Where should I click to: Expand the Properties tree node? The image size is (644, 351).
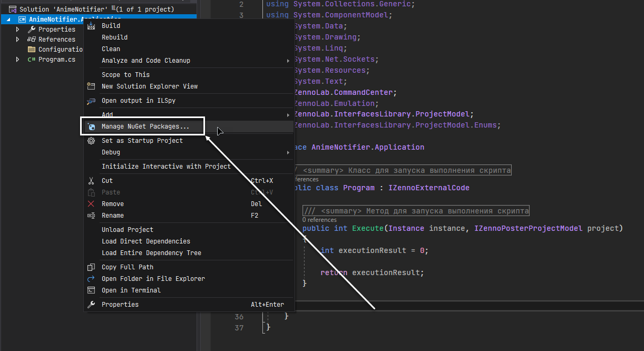pyautogui.click(x=18, y=30)
